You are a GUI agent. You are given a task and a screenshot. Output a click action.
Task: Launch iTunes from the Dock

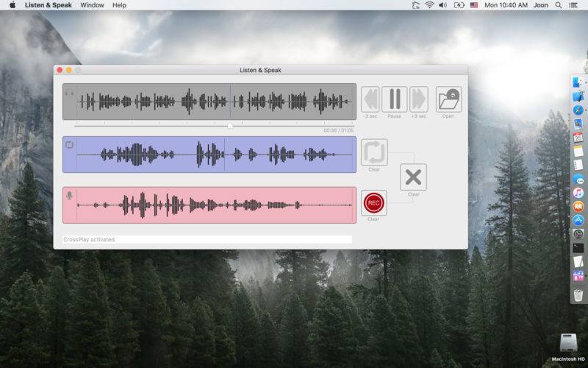click(578, 193)
